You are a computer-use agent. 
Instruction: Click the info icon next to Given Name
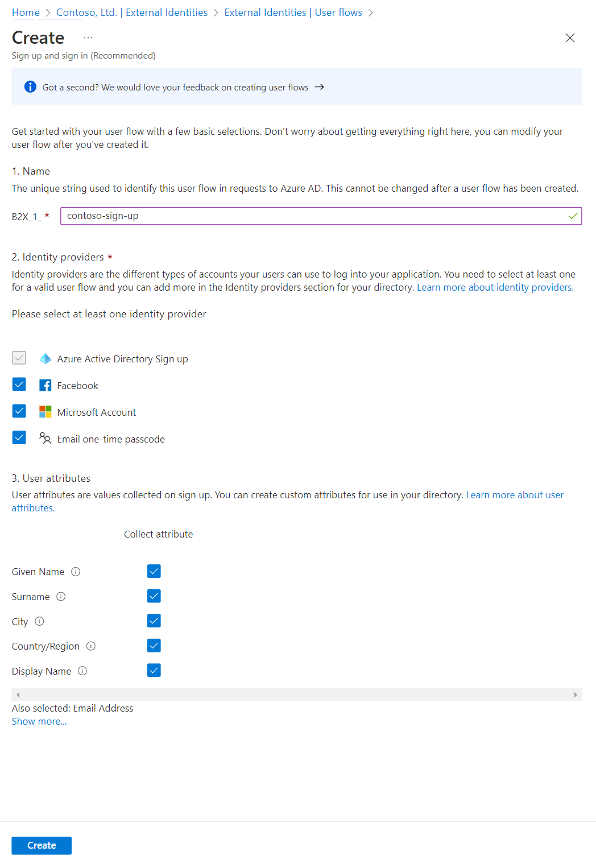click(76, 572)
